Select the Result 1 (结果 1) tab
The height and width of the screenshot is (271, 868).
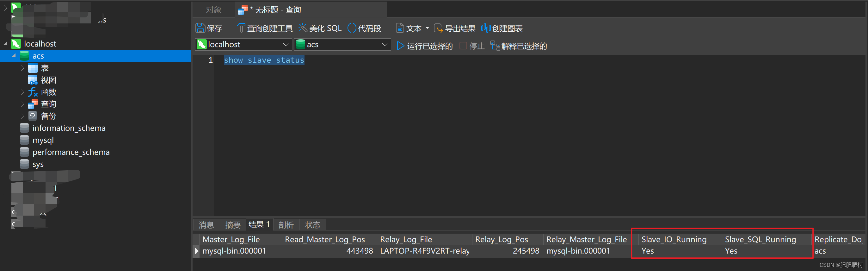point(259,224)
